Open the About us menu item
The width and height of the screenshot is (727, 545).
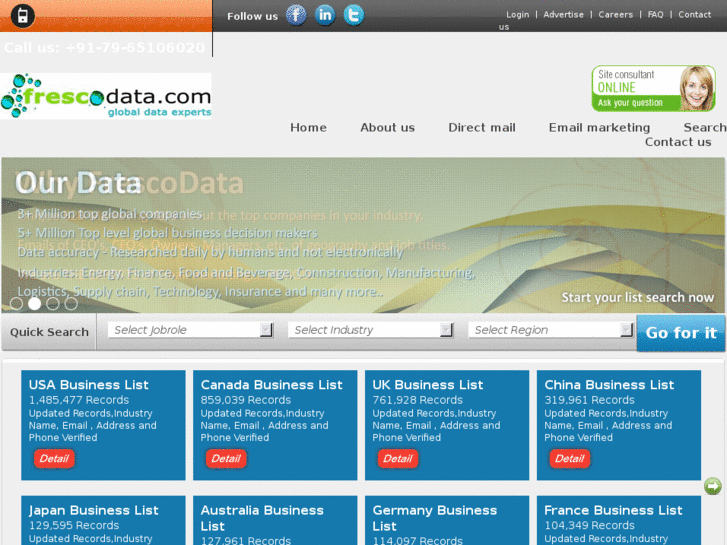[x=388, y=128]
